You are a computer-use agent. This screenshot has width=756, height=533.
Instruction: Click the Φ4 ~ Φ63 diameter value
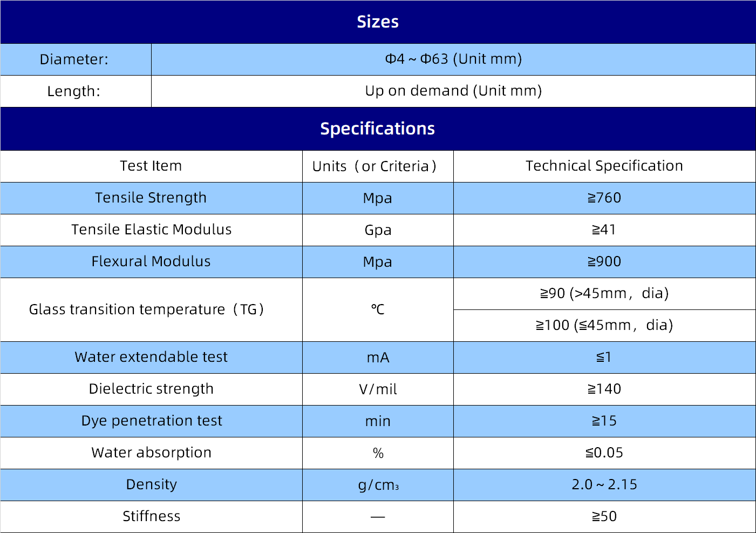point(453,59)
